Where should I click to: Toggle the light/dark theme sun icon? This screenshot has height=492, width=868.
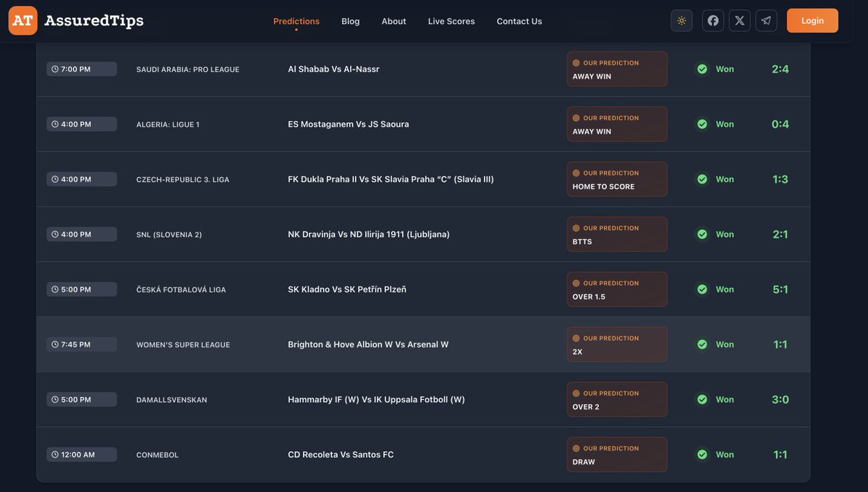(681, 21)
